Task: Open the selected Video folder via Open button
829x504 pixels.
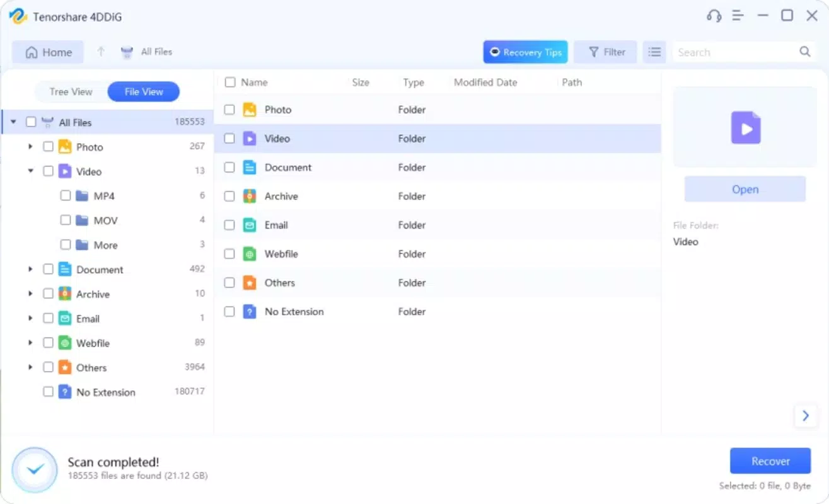Action: [745, 189]
